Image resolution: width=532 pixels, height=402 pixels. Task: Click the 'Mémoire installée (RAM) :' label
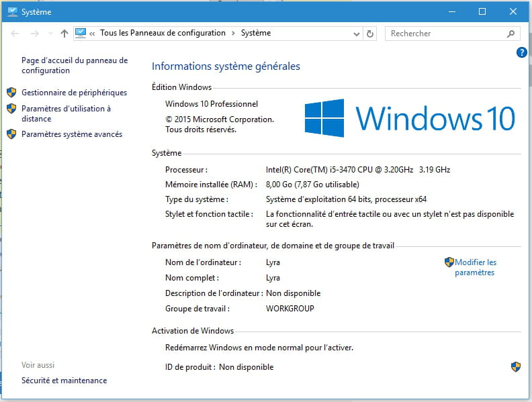[x=211, y=185]
